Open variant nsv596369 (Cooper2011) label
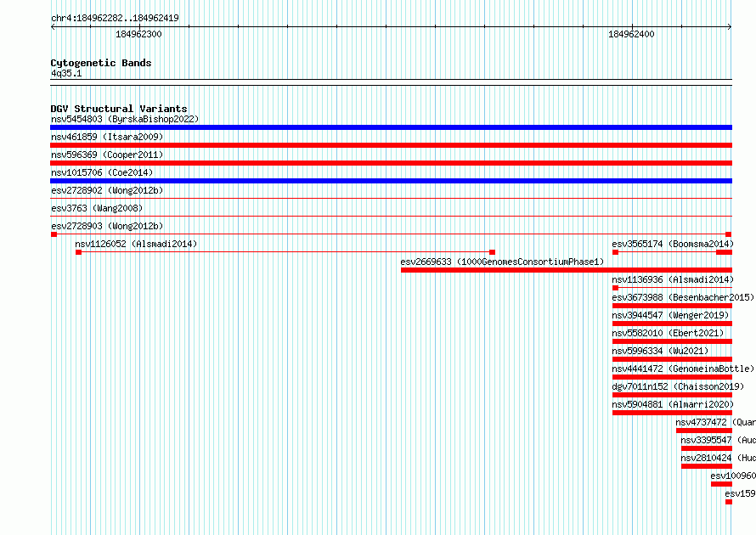The image size is (756, 535). (107, 155)
